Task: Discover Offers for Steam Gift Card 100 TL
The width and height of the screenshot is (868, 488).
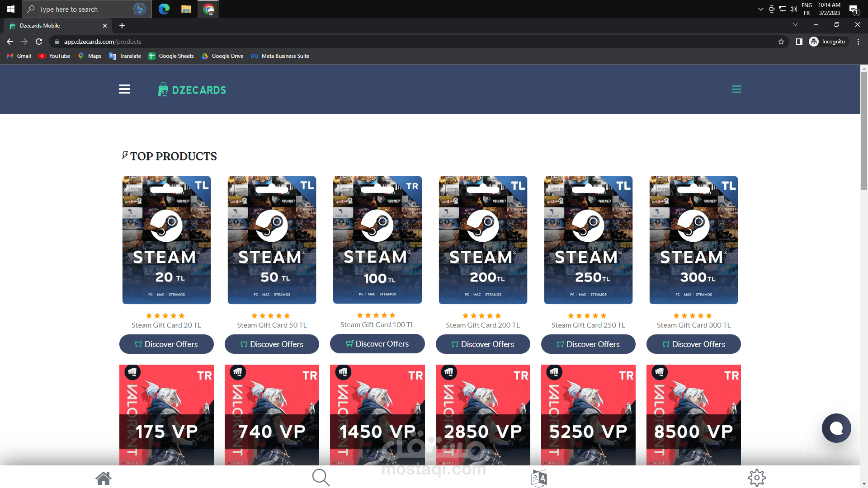Action: [377, 344]
